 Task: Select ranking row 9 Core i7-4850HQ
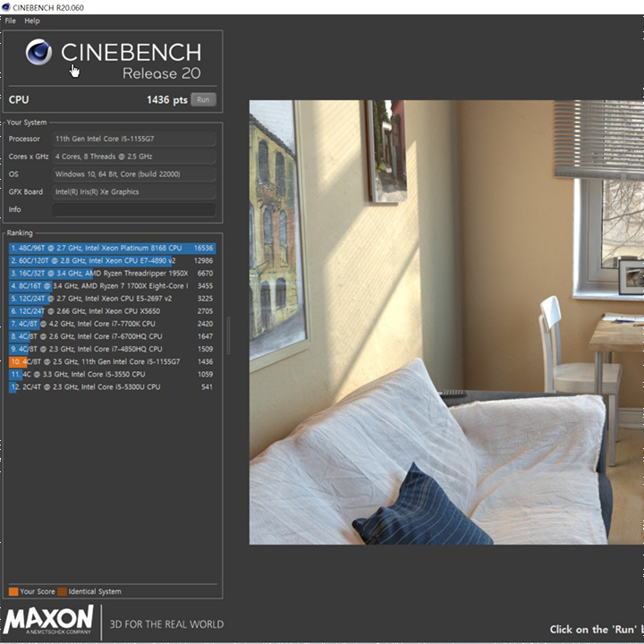click(112, 349)
